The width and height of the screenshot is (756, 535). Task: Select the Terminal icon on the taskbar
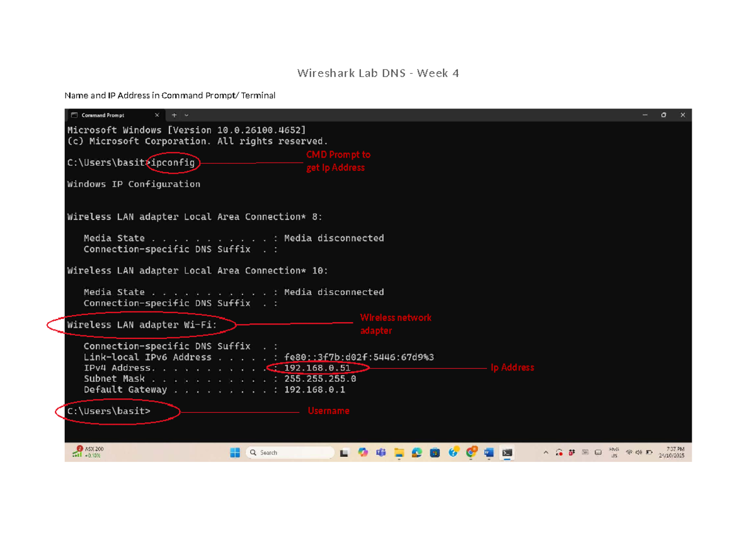[x=507, y=452]
